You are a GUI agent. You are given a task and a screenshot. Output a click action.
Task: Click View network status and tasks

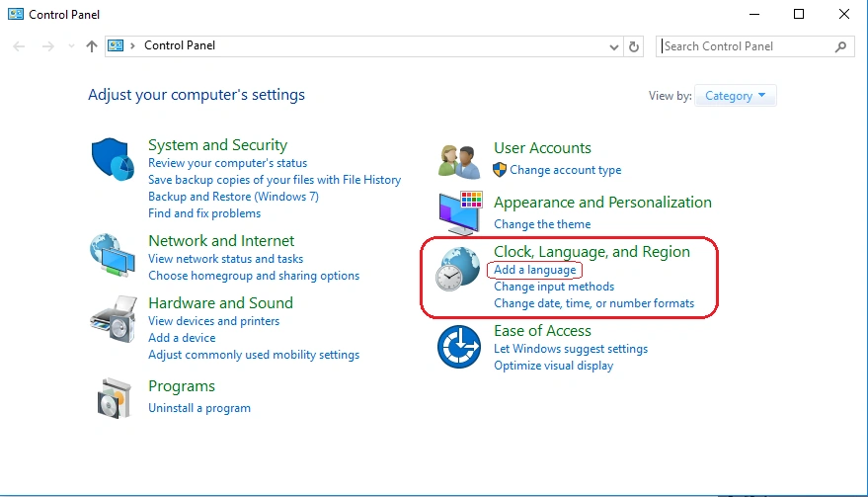[226, 259]
